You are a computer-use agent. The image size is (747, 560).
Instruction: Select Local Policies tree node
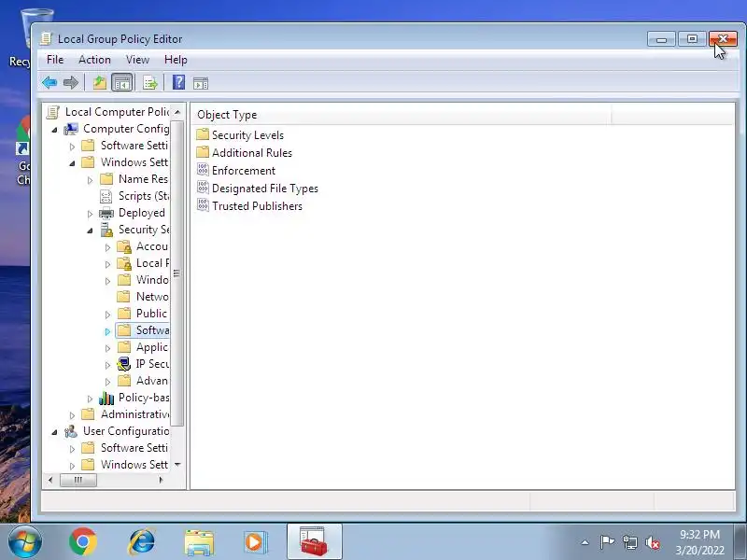pos(143,263)
